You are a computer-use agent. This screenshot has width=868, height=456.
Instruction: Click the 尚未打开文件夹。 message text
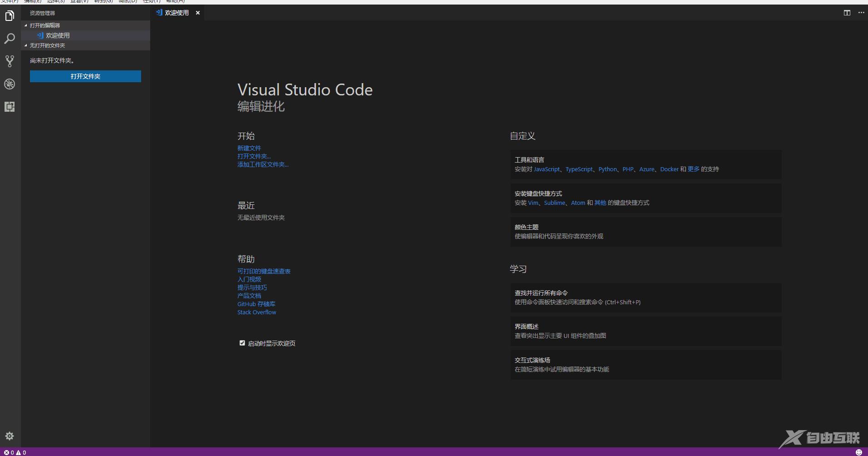coord(52,60)
